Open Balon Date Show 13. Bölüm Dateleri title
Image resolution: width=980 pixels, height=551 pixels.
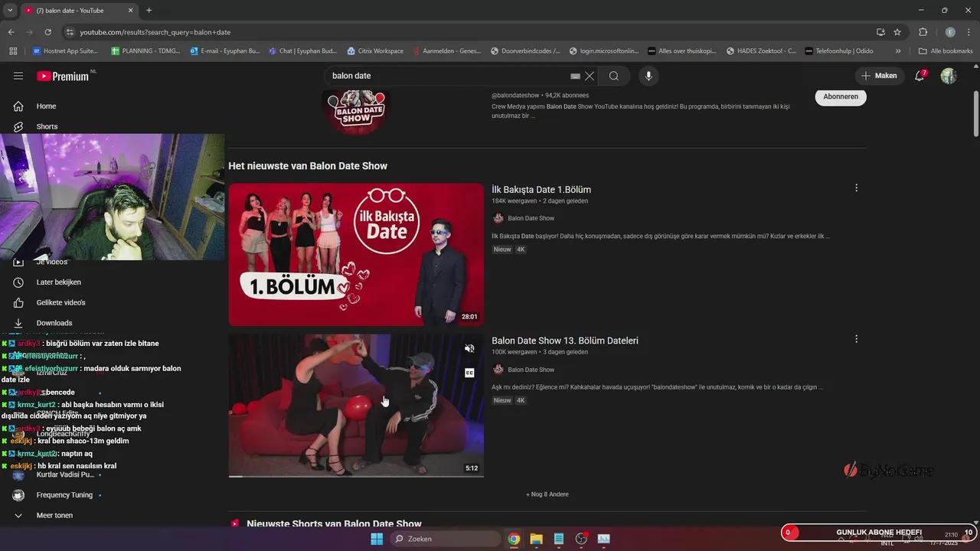(565, 341)
